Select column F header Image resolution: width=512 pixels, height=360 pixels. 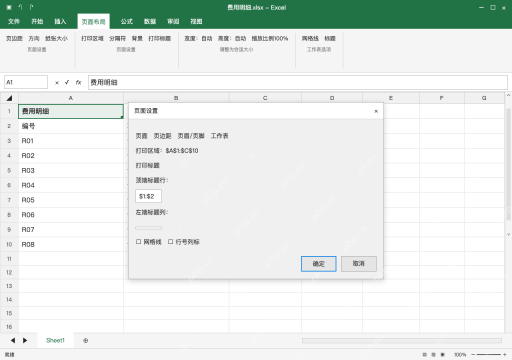(x=442, y=98)
